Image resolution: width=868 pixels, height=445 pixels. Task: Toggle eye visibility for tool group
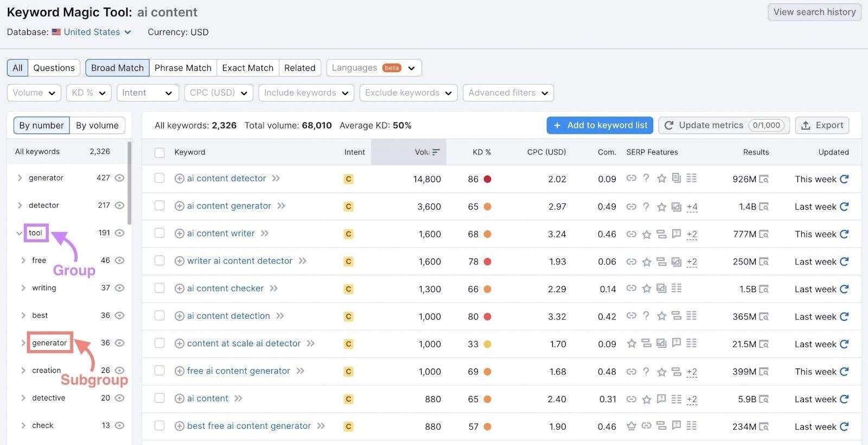[120, 233]
